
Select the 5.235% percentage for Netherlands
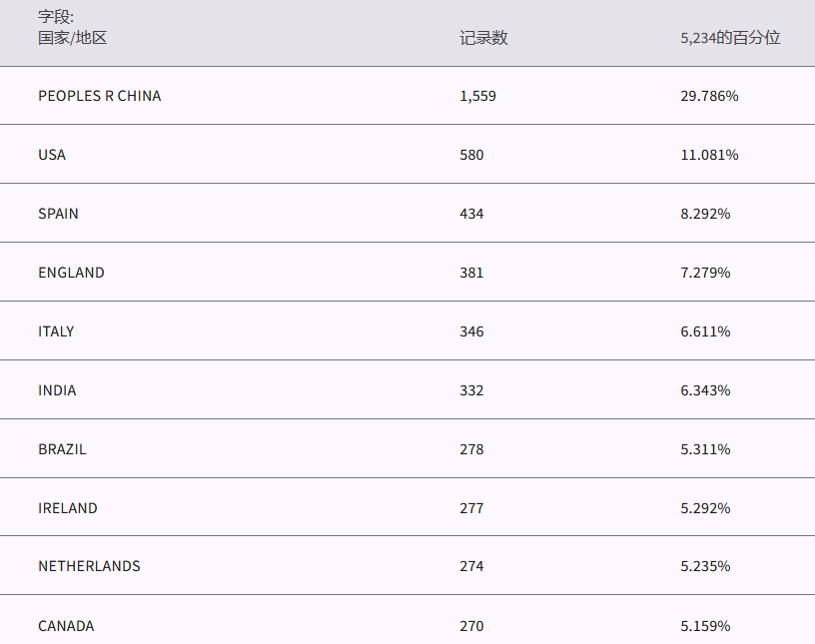[705, 566]
